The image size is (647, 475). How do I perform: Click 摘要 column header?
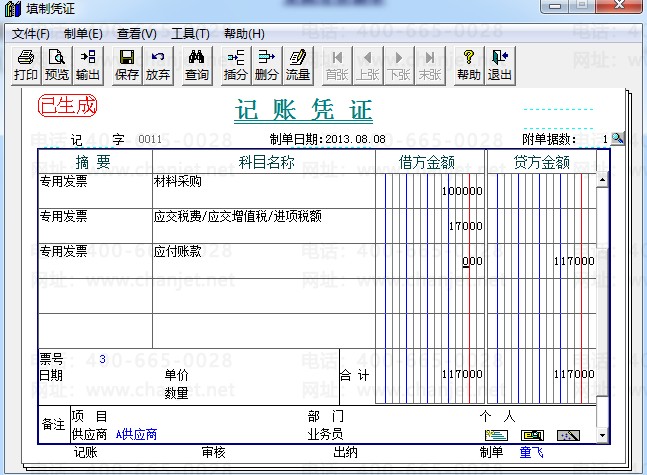tap(93, 162)
